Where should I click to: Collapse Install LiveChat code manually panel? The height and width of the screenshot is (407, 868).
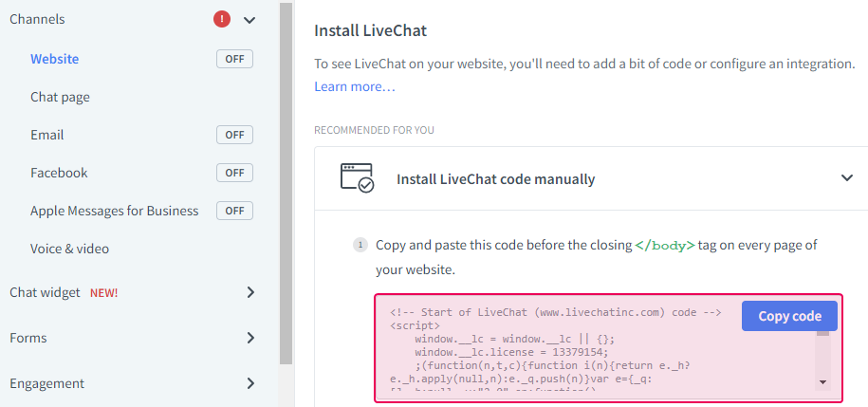click(x=846, y=178)
